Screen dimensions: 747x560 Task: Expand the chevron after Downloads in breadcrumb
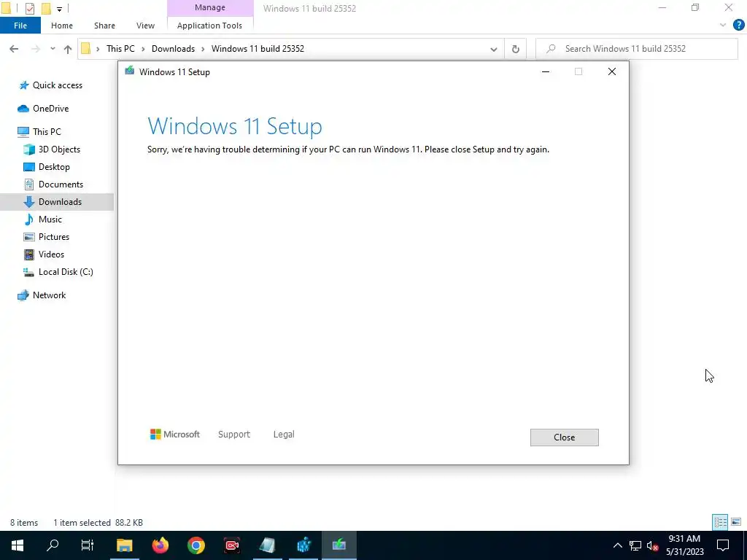pyautogui.click(x=203, y=49)
